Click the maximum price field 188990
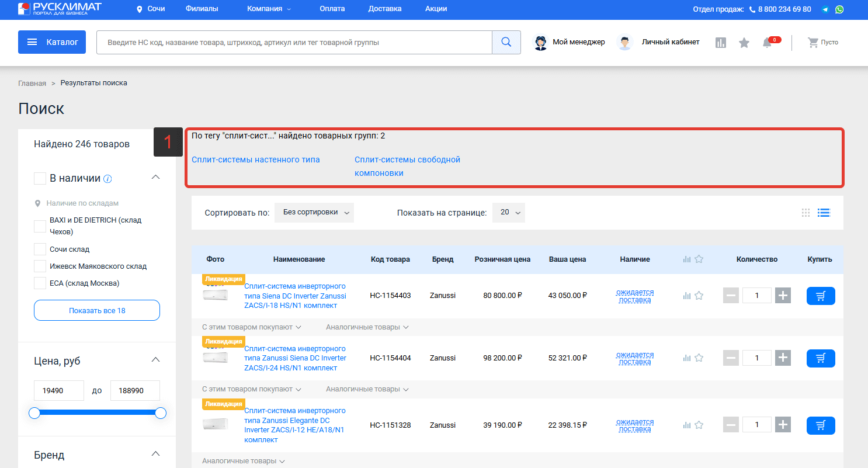This screenshot has width=868, height=468. [x=135, y=390]
